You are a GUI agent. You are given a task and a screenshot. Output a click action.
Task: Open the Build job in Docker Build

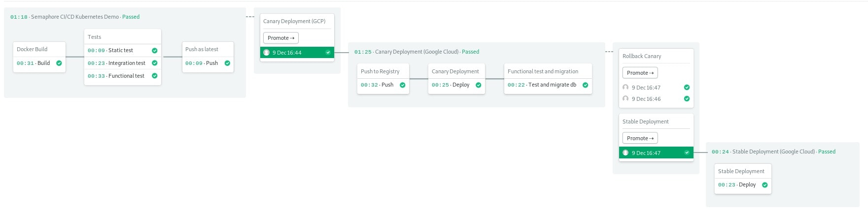43,63
